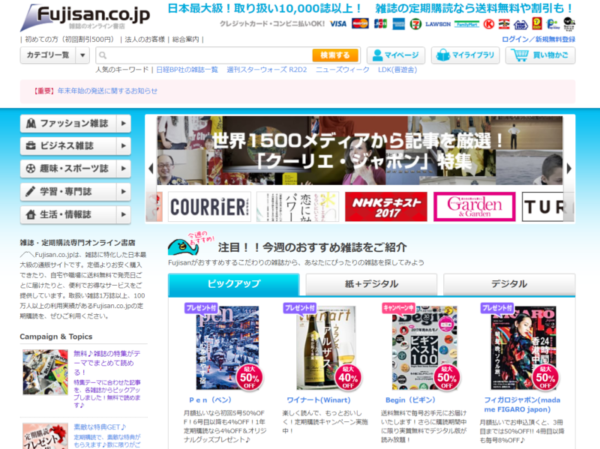Open the Pen(ペン) magazine link

tap(210, 400)
